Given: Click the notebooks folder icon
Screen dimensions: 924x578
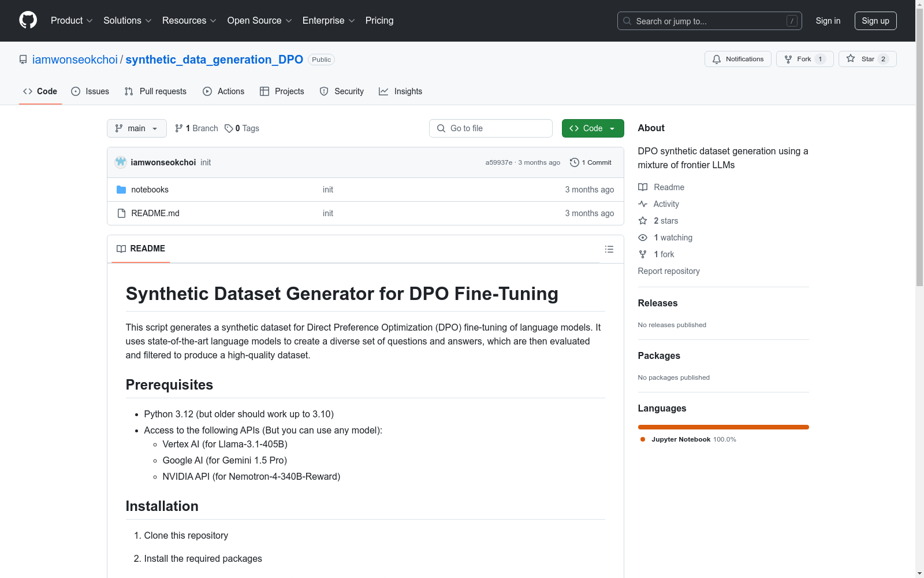Looking at the screenshot, I should 121,190.
